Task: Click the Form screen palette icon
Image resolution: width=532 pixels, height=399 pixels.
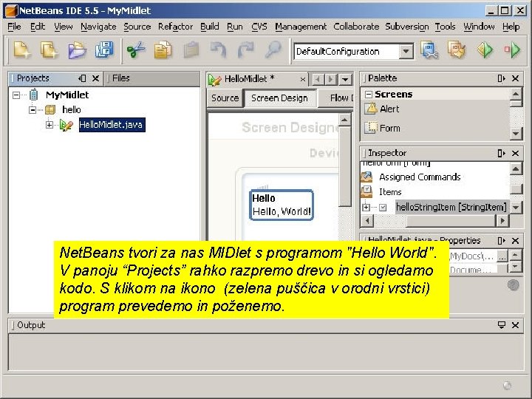Action: tap(371, 128)
